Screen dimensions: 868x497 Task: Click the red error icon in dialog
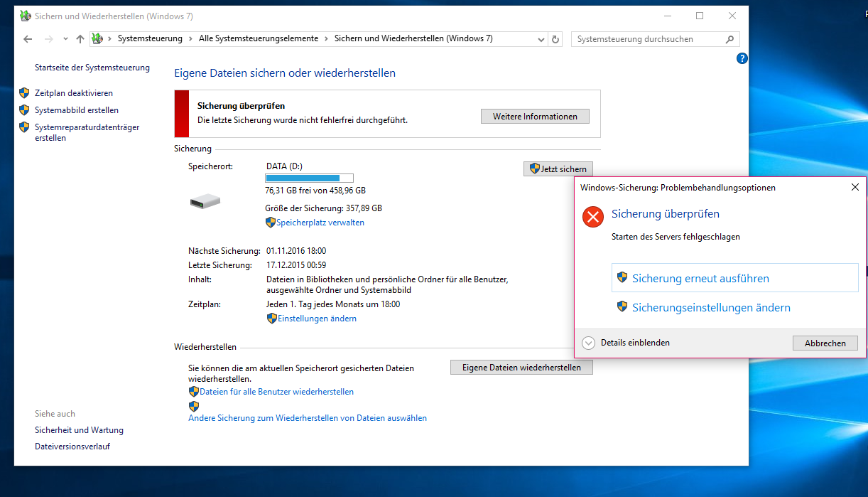[592, 216]
